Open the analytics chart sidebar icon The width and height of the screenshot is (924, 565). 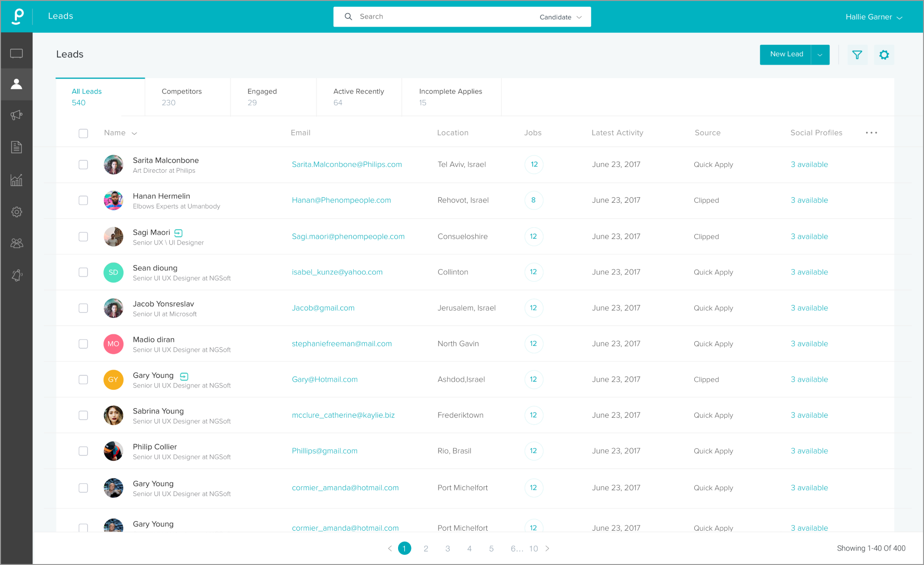(x=16, y=180)
